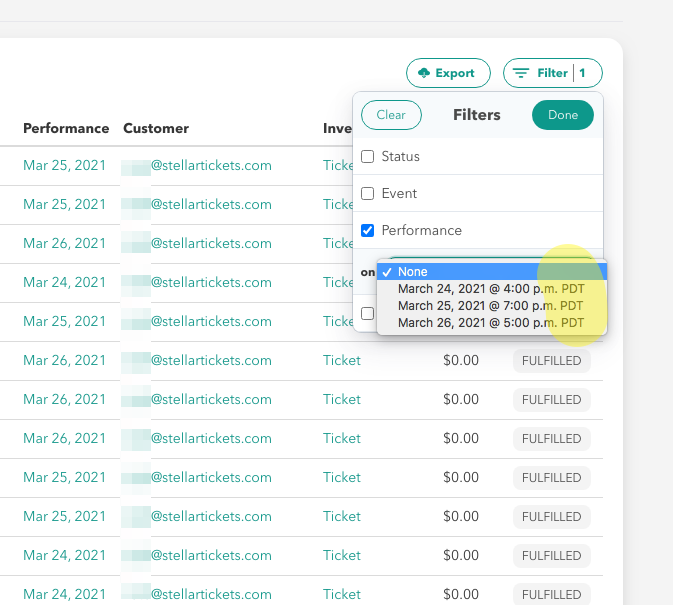The image size is (673, 605).
Task: Click the Filters panel heading
Action: [477, 115]
